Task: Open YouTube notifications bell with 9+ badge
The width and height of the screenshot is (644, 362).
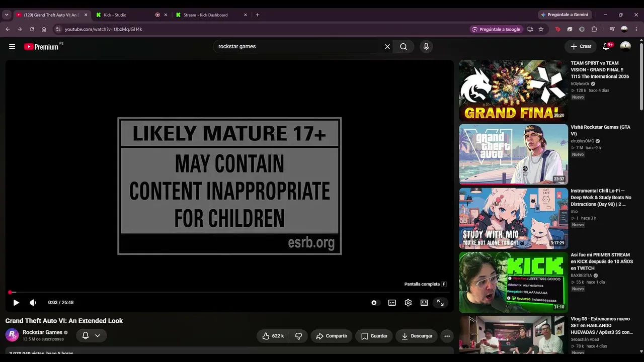Action: click(x=606, y=47)
